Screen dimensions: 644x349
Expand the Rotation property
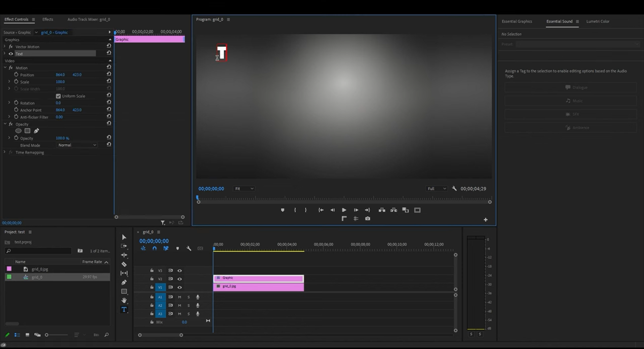(9, 103)
